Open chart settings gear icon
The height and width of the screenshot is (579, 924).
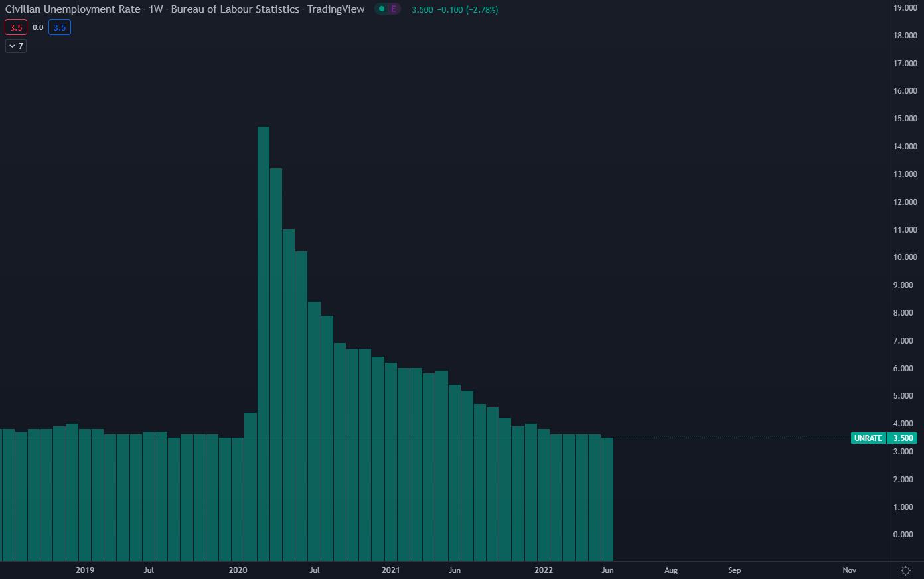point(905,570)
